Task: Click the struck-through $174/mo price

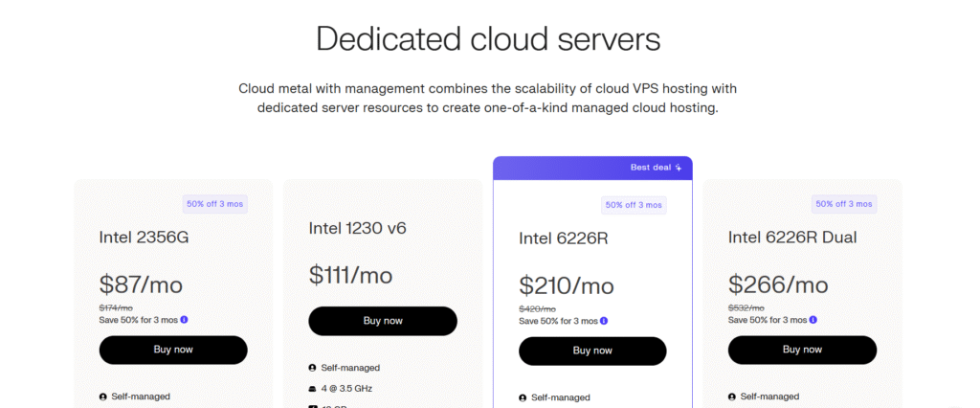Action: point(116,307)
